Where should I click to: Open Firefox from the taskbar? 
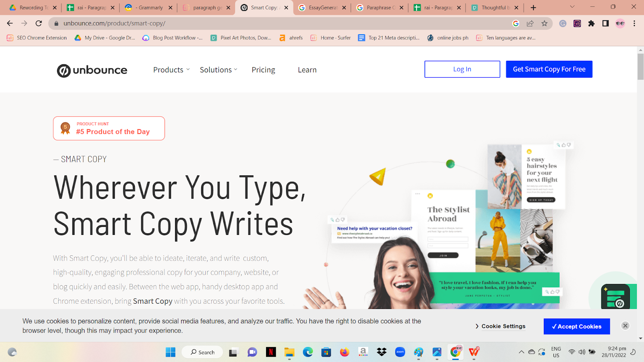tap(344, 352)
